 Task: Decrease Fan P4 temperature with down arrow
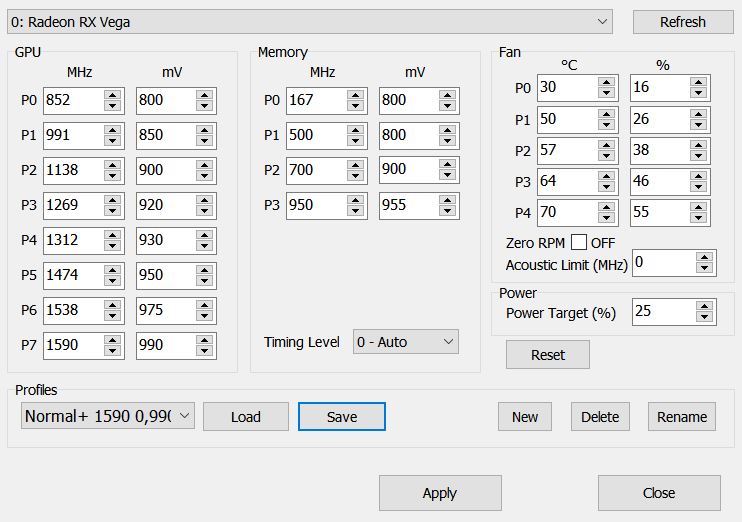pos(606,218)
